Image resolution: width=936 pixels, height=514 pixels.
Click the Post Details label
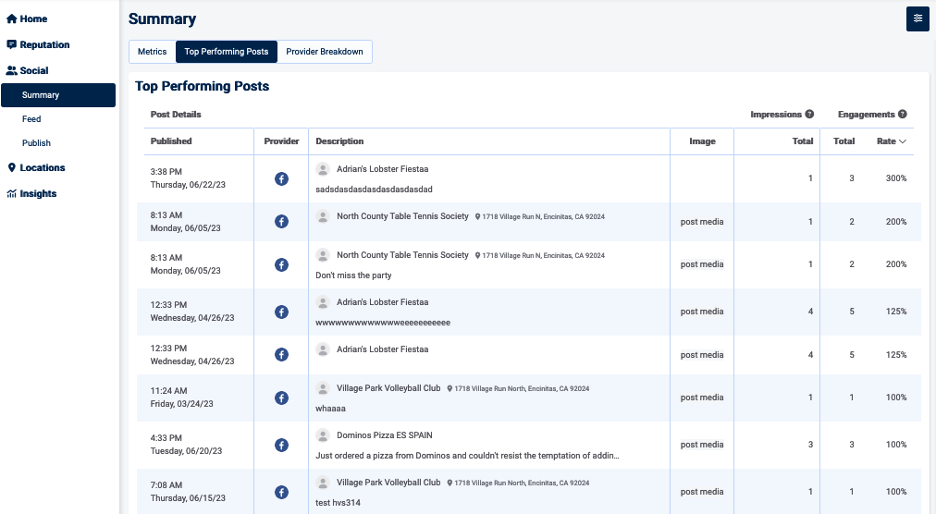click(176, 114)
